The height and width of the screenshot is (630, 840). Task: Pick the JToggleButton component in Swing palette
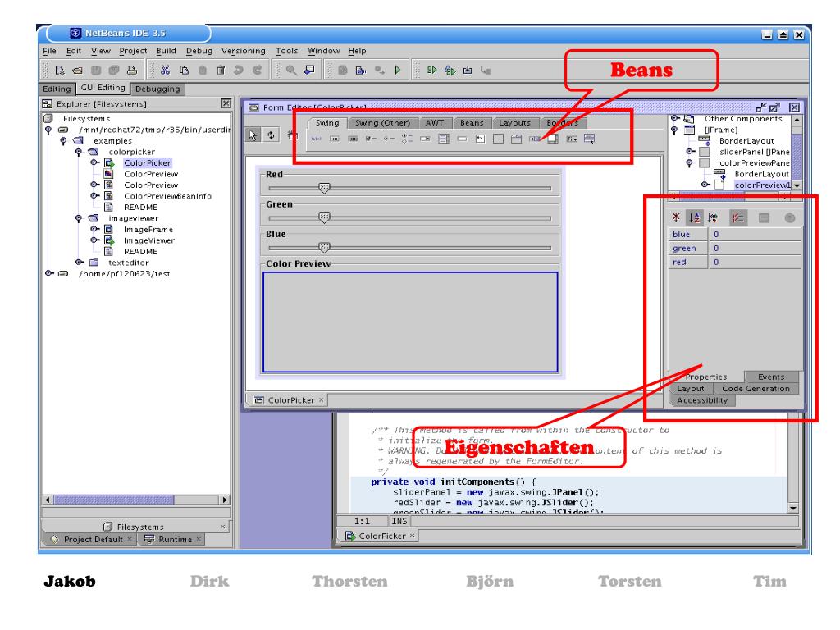353,139
